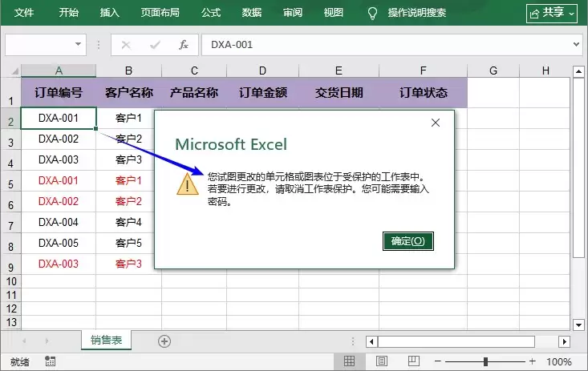
Task: Zoom out with the minus icon
Action: click(x=438, y=361)
